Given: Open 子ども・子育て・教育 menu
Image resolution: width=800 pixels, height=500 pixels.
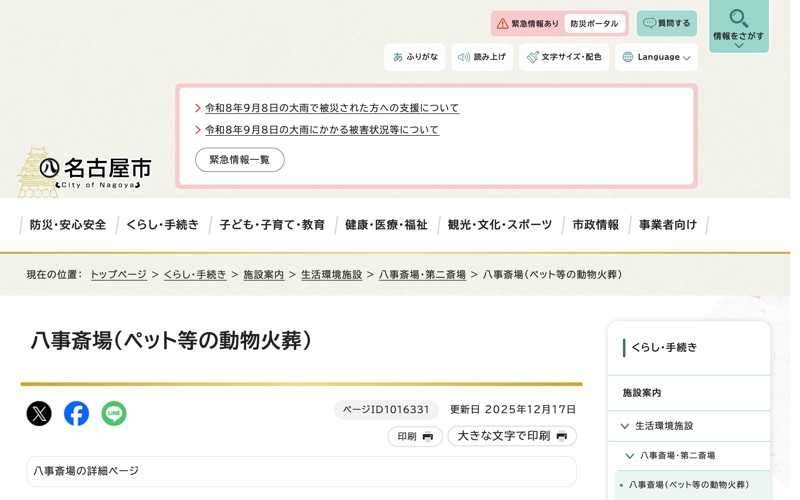Looking at the screenshot, I should tap(272, 224).
